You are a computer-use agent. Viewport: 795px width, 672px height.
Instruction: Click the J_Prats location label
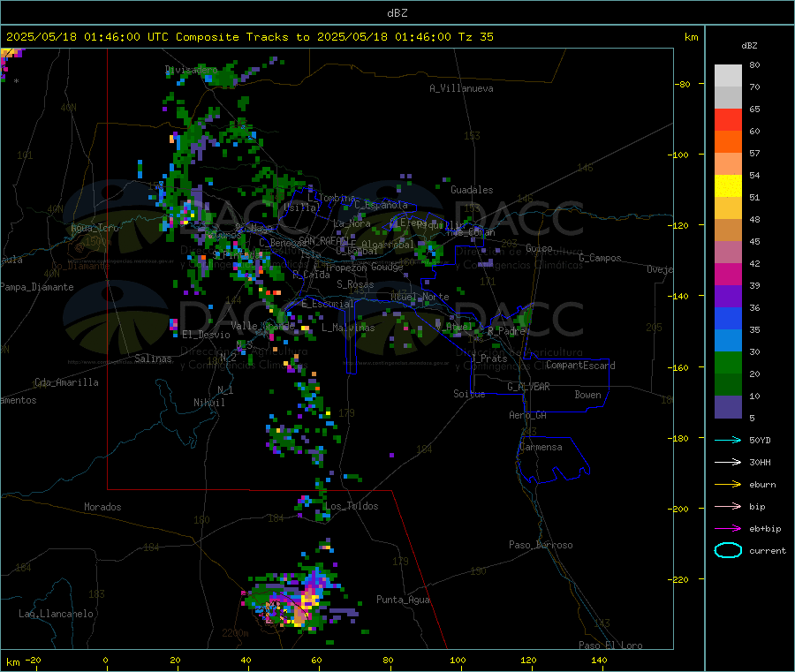click(x=489, y=359)
